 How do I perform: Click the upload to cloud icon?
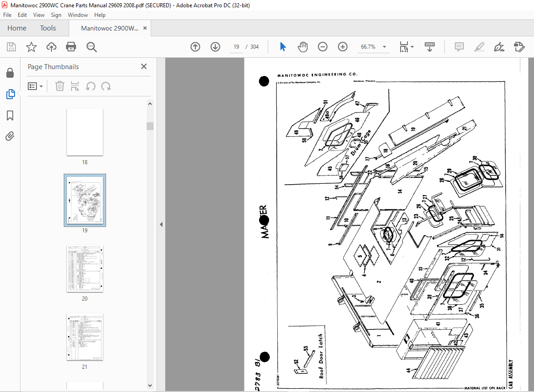click(x=51, y=47)
